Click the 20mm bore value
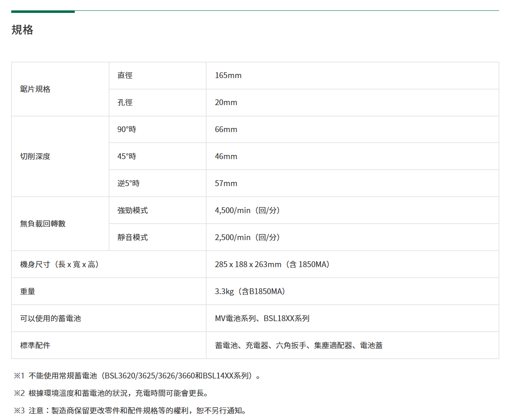 [x=226, y=103]
